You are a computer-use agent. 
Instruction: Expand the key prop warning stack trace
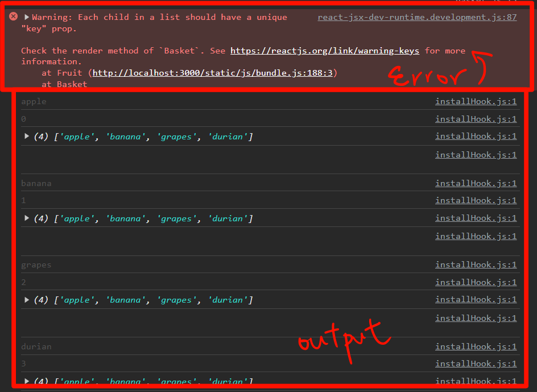[26, 17]
